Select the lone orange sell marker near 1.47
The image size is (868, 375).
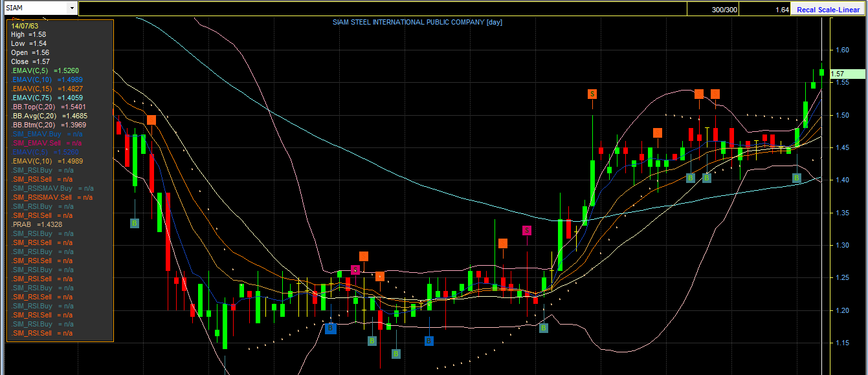click(658, 133)
